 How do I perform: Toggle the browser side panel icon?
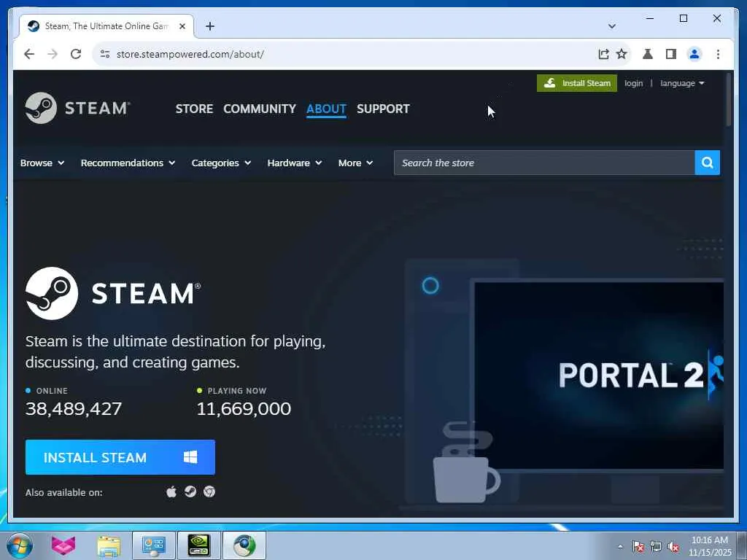671,54
